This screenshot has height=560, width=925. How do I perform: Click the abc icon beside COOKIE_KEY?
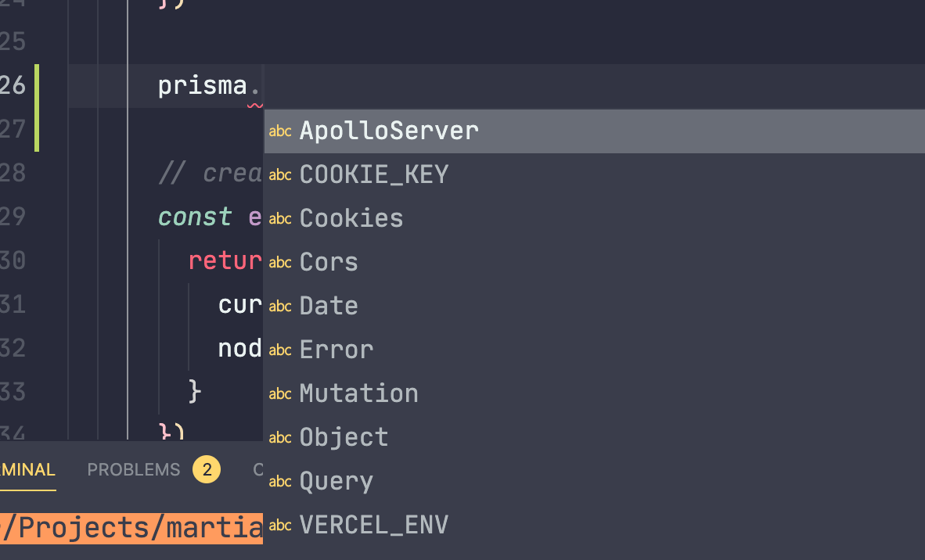click(x=279, y=174)
